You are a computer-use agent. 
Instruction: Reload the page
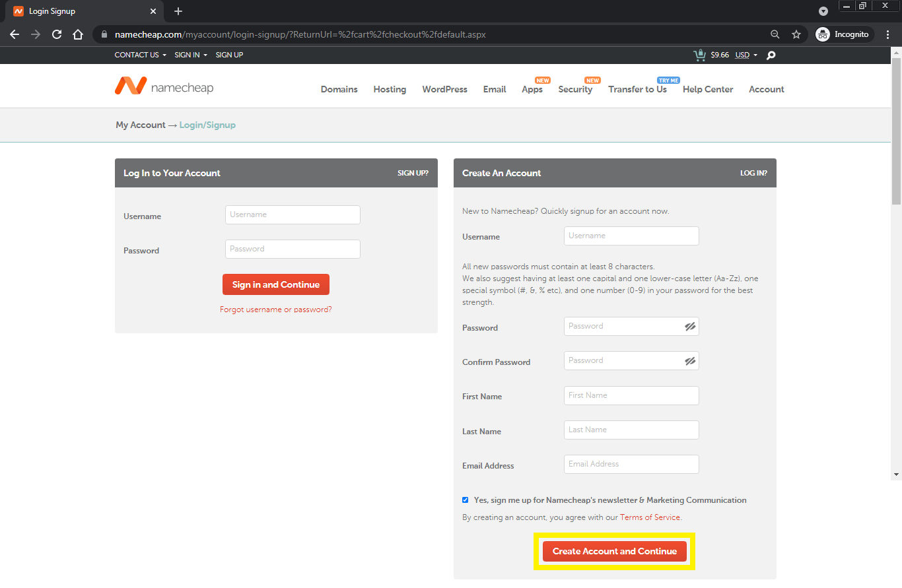[x=57, y=34]
